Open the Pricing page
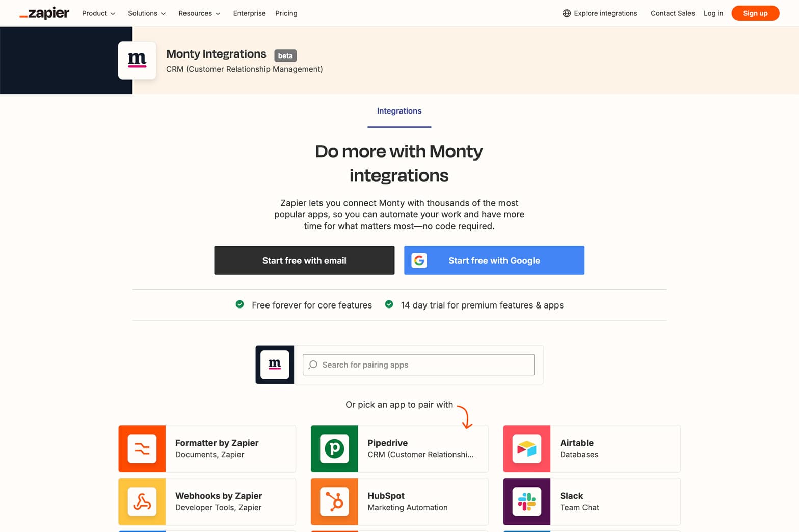Viewport: 799px width, 532px height. click(286, 13)
